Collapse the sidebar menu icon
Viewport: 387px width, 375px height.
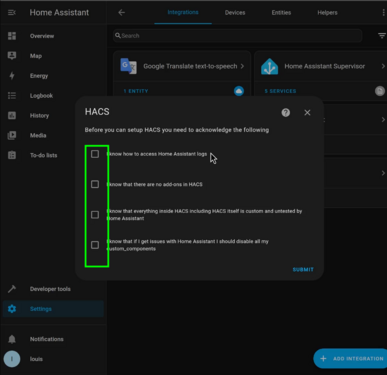pos(12,12)
